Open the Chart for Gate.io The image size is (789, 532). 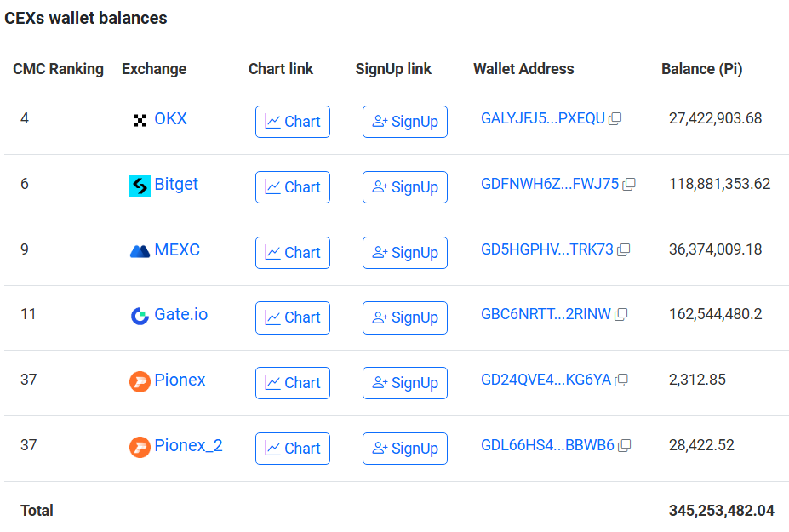(292, 317)
